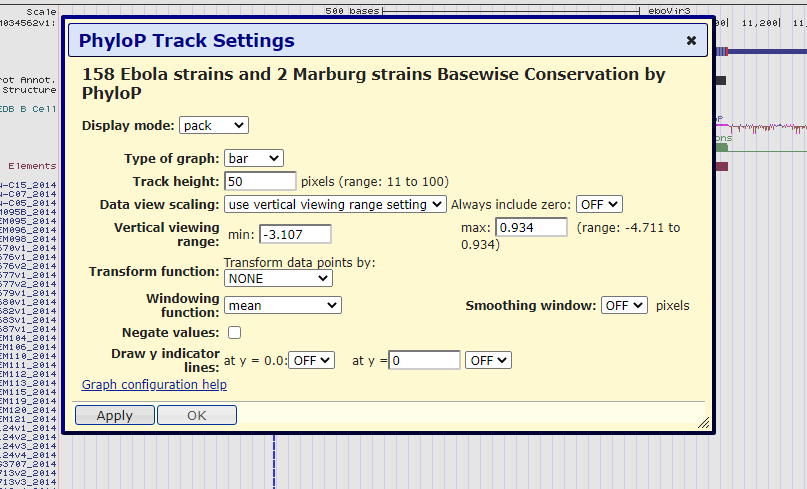The image size is (807, 489).
Task: Expand the Data view scaling dropdown
Action: tap(335, 204)
